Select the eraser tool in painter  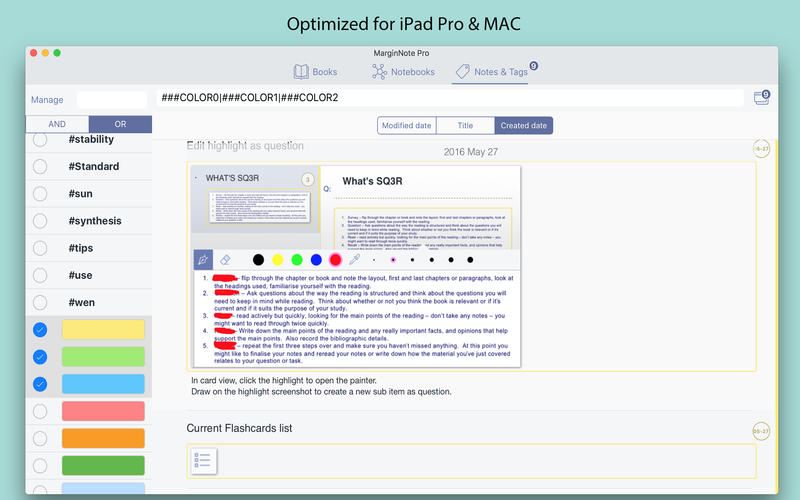tap(225, 260)
